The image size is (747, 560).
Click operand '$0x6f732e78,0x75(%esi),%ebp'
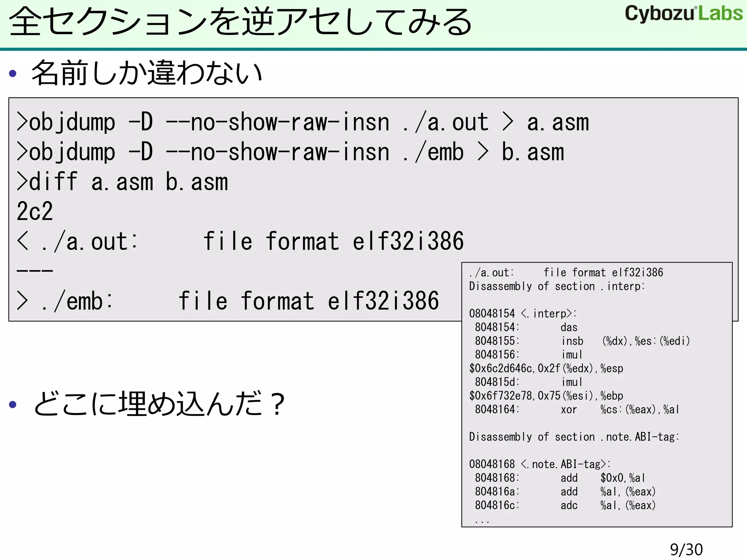[x=546, y=396]
